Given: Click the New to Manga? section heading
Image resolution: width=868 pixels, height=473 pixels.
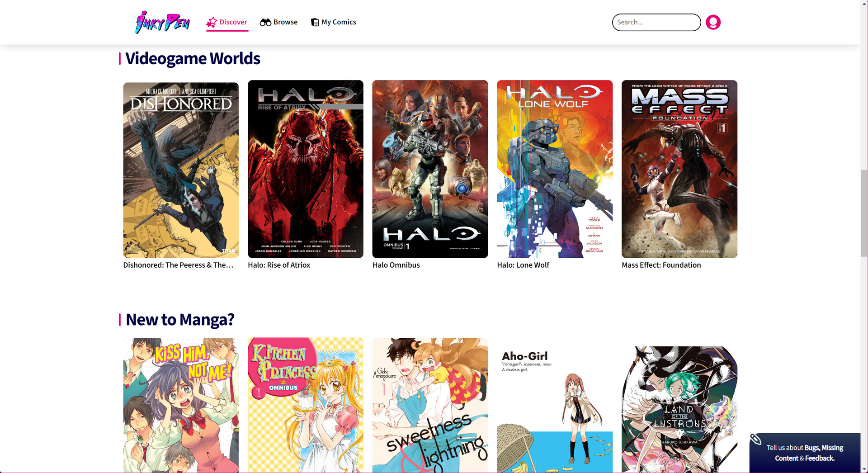Looking at the screenshot, I should tap(180, 320).
